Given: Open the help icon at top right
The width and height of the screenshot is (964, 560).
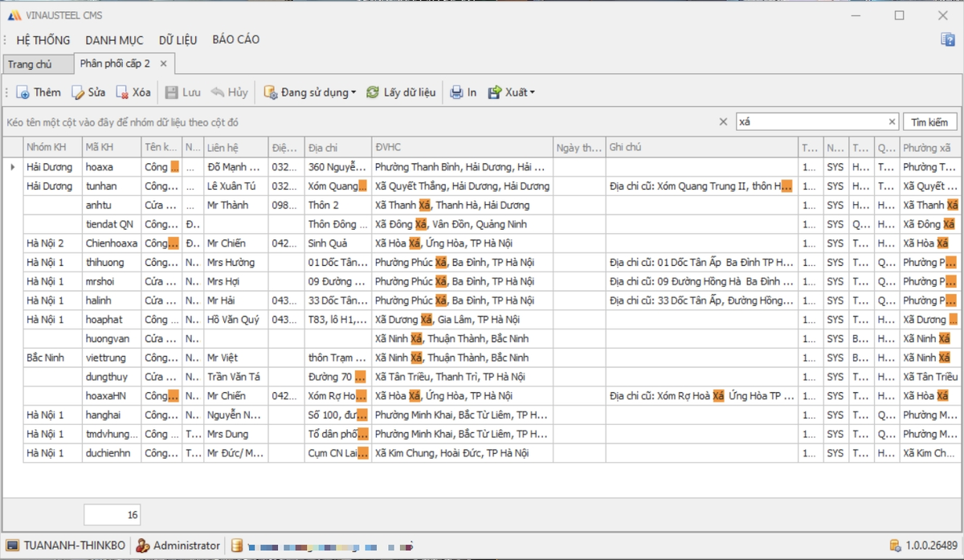Looking at the screenshot, I should (948, 39).
